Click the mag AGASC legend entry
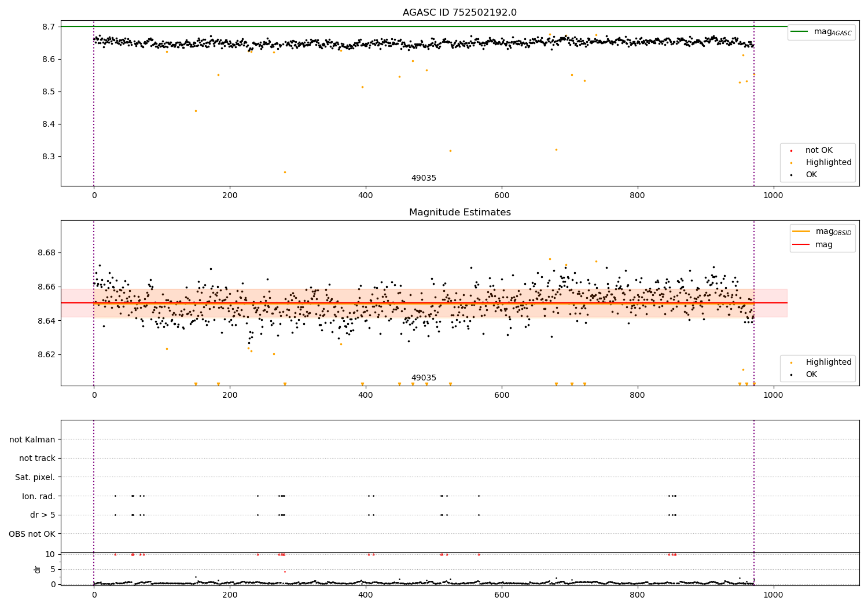The image size is (868, 608). [821, 32]
